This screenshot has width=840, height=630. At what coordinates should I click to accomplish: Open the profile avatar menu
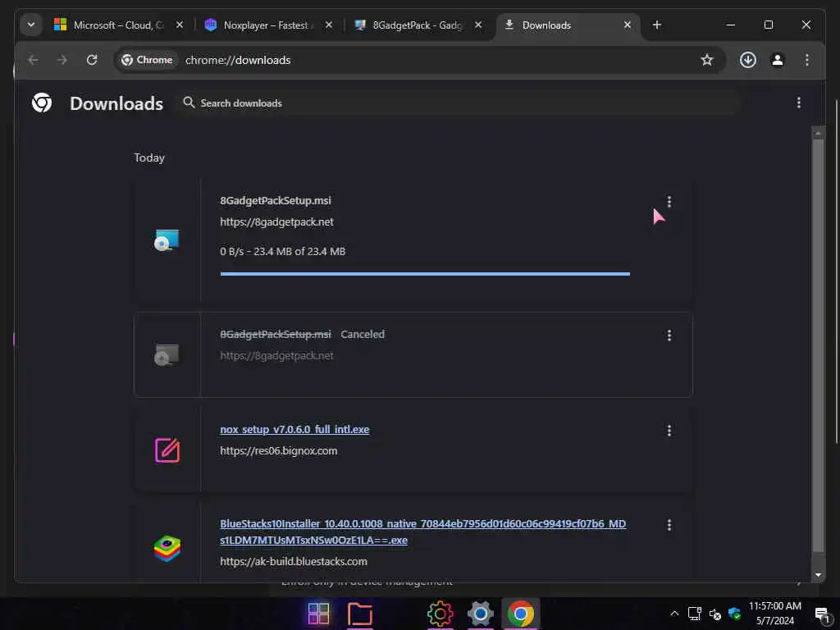click(778, 60)
